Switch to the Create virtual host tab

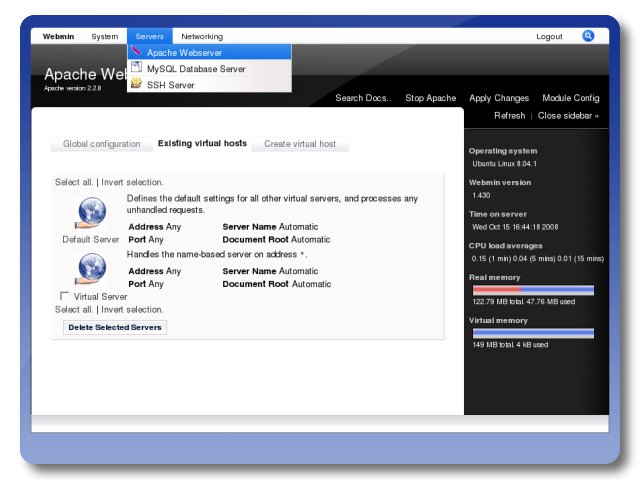(x=300, y=144)
